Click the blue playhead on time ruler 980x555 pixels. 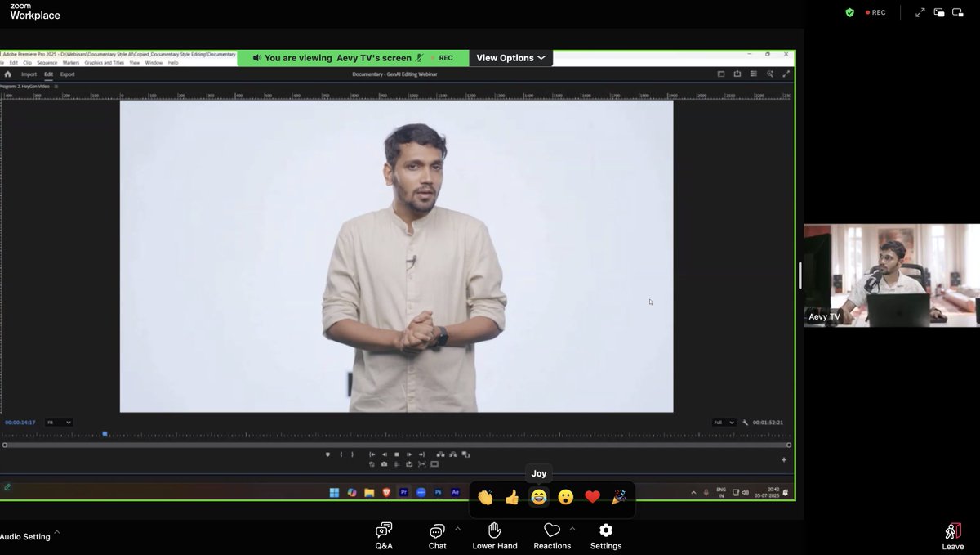[105, 434]
